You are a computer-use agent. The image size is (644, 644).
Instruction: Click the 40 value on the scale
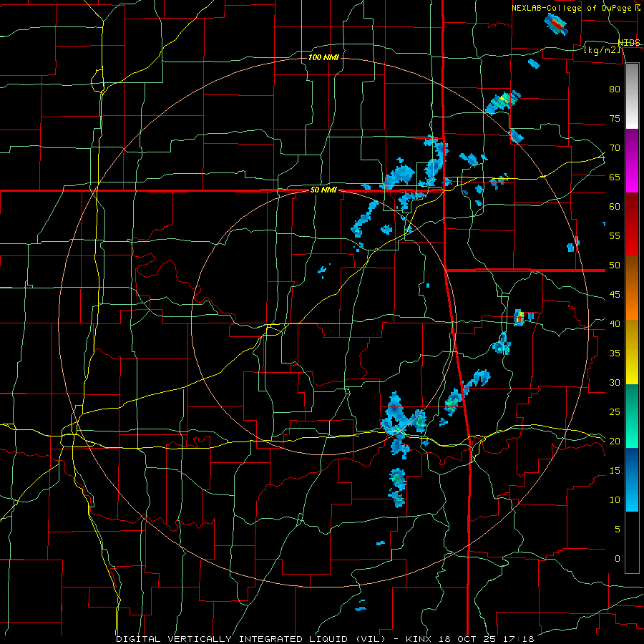pos(615,323)
